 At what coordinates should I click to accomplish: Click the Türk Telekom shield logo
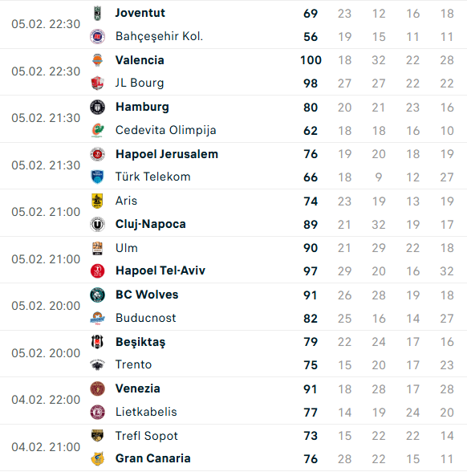click(97, 177)
